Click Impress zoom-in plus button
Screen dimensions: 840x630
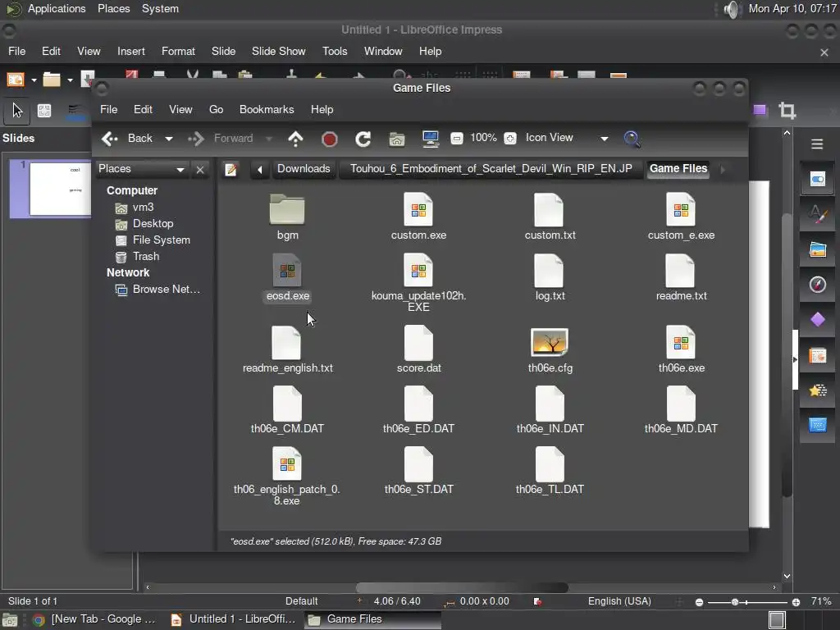(796, 602)
